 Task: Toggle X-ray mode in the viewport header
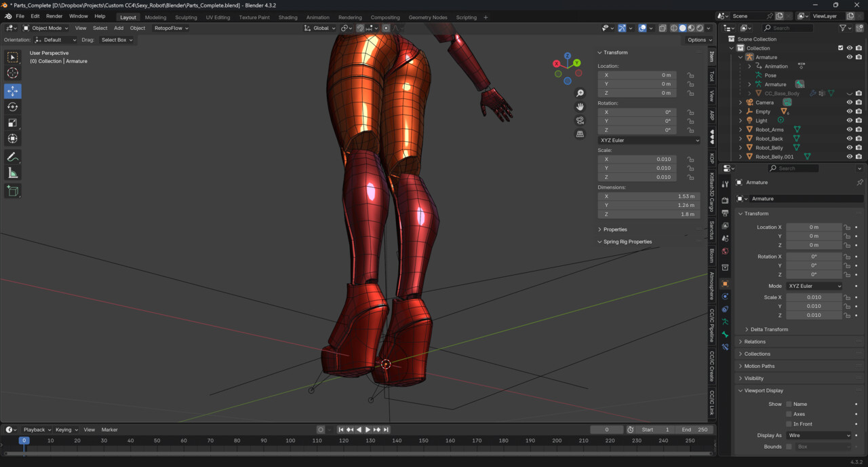tap(663, 28)
